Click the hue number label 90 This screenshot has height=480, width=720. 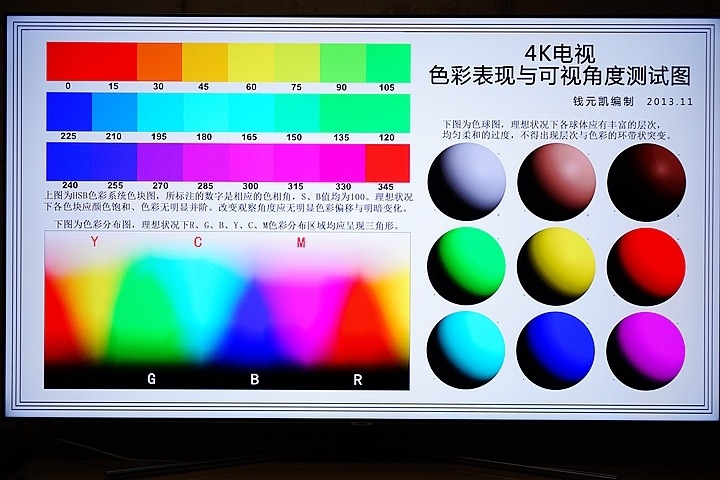pos(341,87)
